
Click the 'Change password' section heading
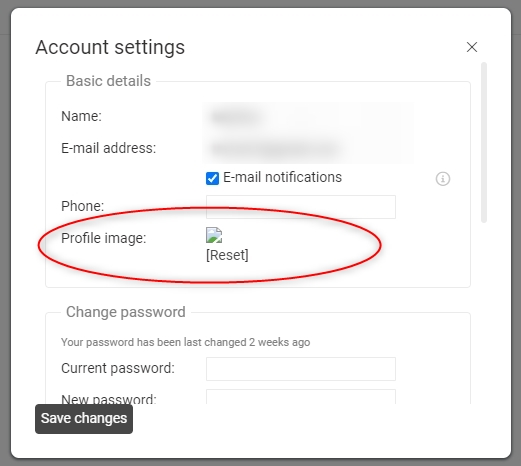point(126,312)
